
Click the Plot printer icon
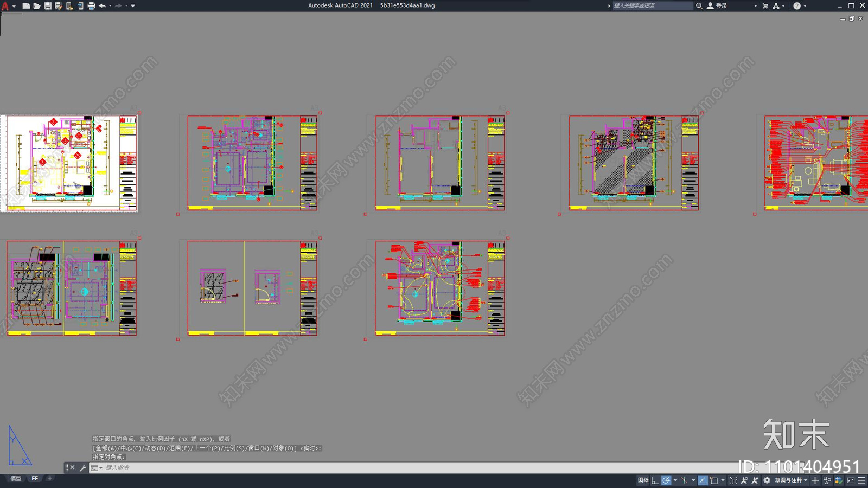point(91,6)
